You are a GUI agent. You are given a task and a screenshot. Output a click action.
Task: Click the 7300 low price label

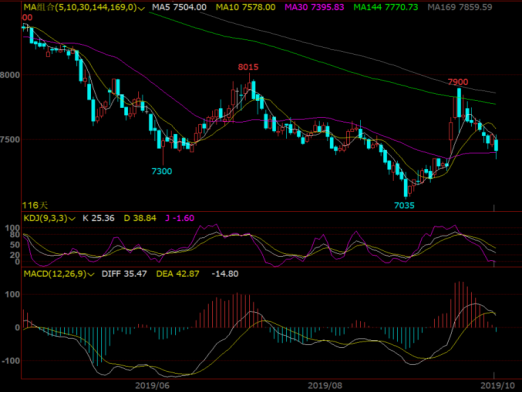click(162, 171)
